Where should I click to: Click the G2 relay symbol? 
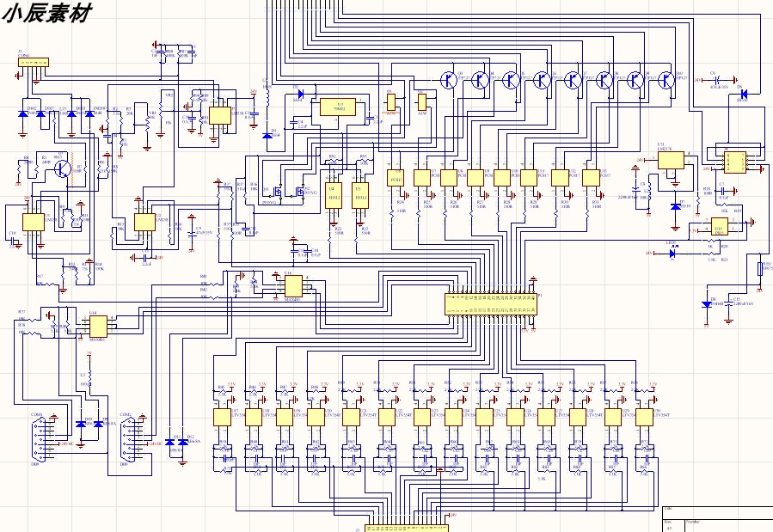pyautogui.click(x=422, y=102)
